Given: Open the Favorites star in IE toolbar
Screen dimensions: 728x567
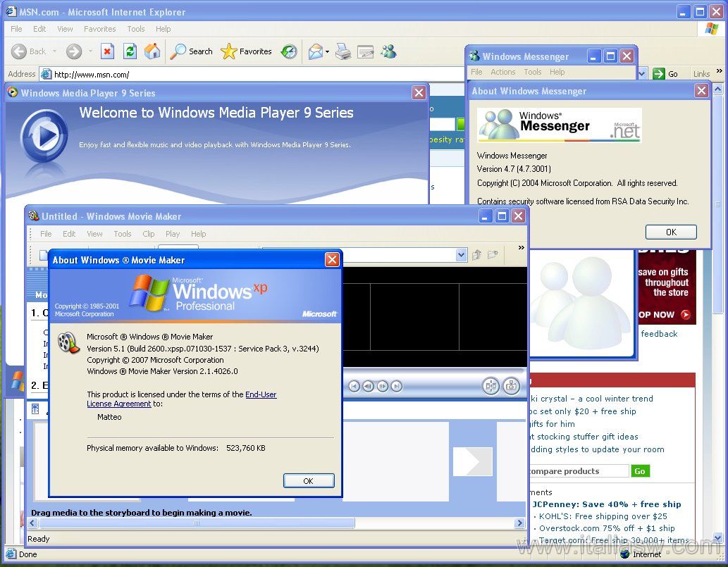Looking at the screenshot, I should coord(246,51).
